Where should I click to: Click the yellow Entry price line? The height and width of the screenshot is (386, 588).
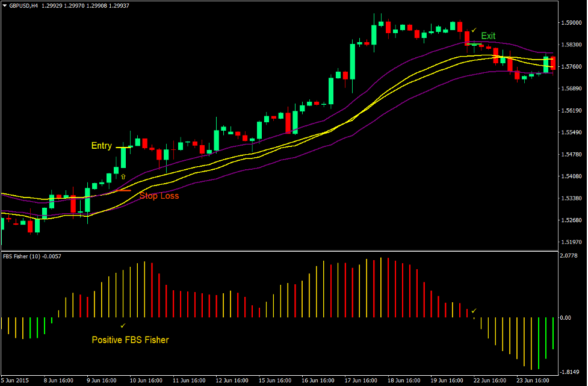coord(124,147)
